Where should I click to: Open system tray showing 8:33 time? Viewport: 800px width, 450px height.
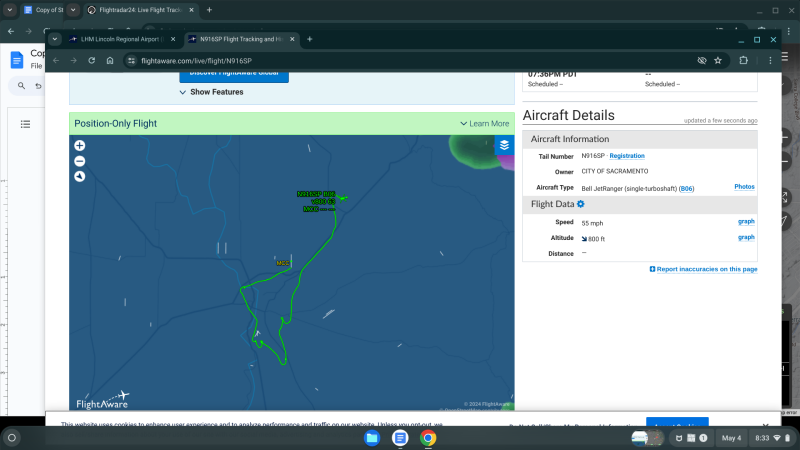click(x=772, y=438)
